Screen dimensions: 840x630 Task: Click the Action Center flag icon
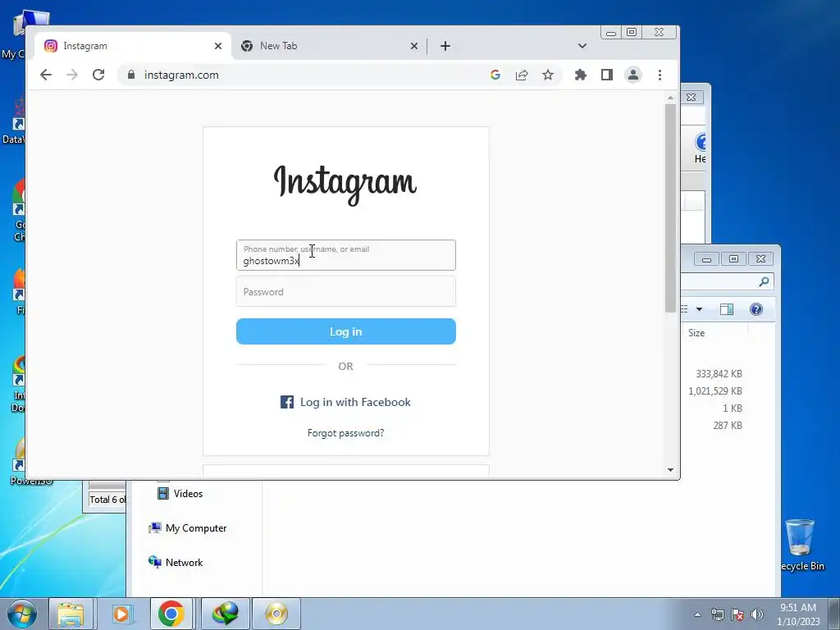tap(737, 614)
